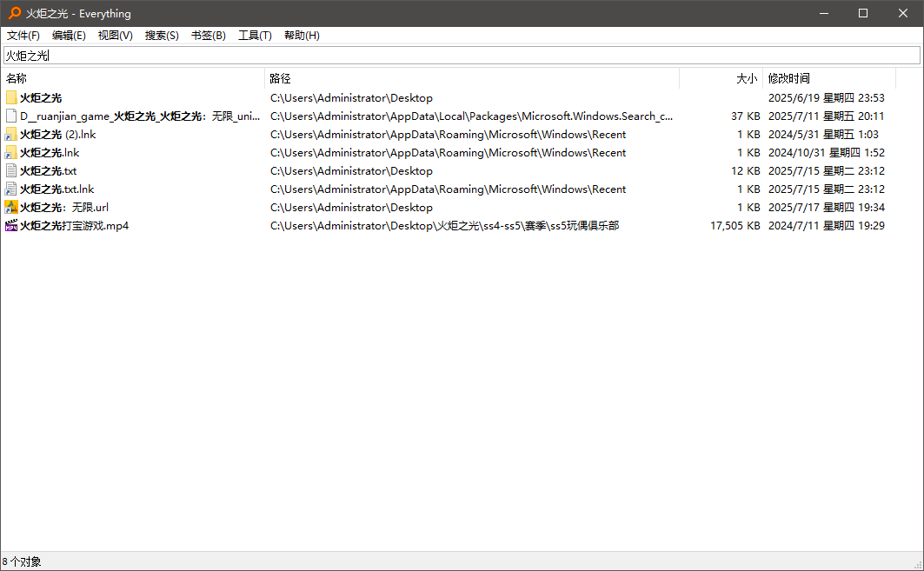
Task: Open the 搜索(S) menu
Action: tap(162, 36)
